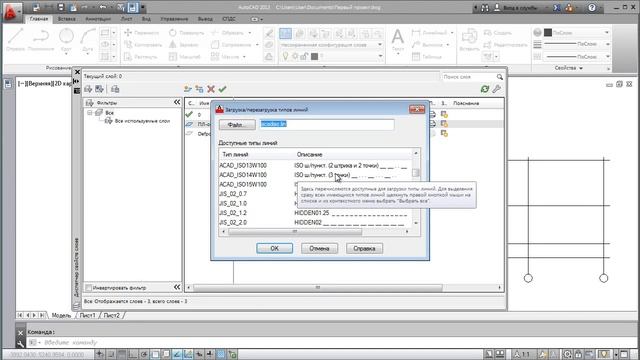This screenshot has width=640, height=360.
Task: Collapse the Все filter tree node
Action: pyautogui.click(x=90, y=113)
